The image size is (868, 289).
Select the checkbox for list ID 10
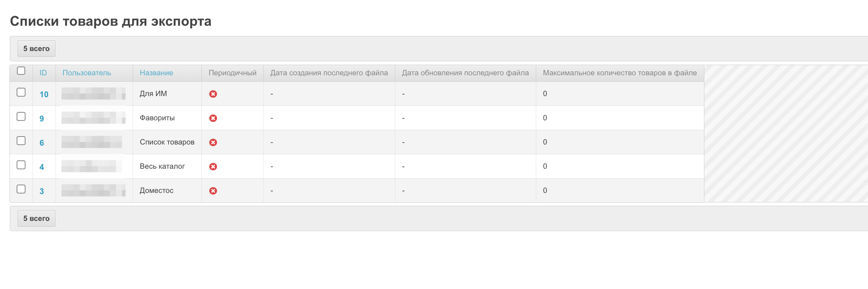pos(21,92)
